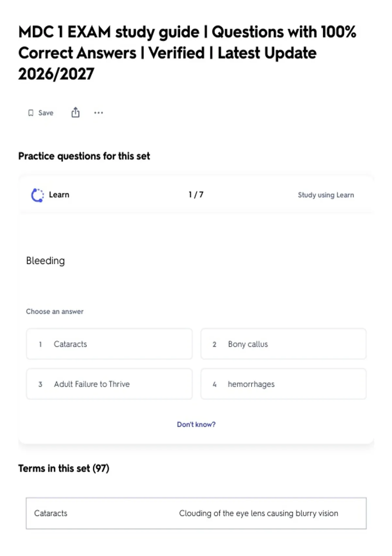Viewport: 392px width, 556px height.
Task: Click the Bleeding question prompt
Action: 45,261
